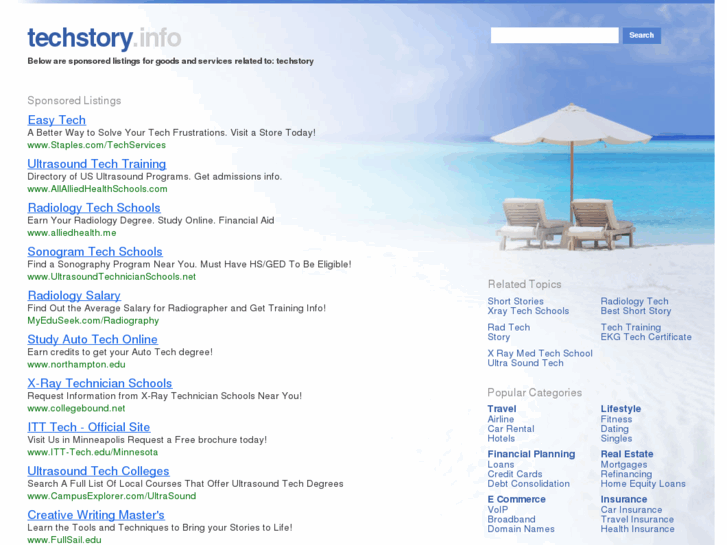Open Airline under Travel
Viewport: 727px width, 545px height.
coord(501,419)
